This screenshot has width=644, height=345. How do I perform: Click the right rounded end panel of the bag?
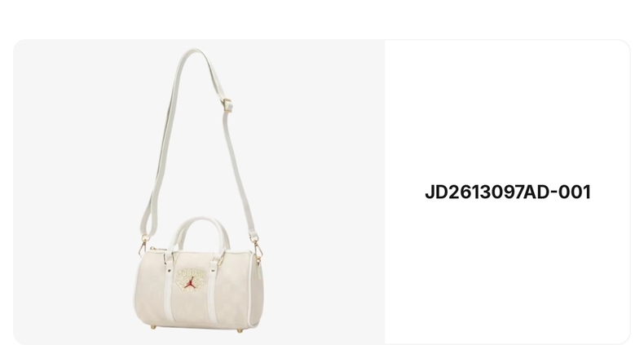[x=257, y=290]
